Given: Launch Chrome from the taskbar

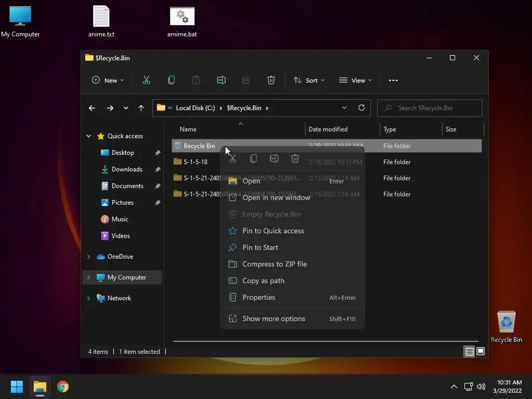Looking at the screenshot, I should 63,387.
